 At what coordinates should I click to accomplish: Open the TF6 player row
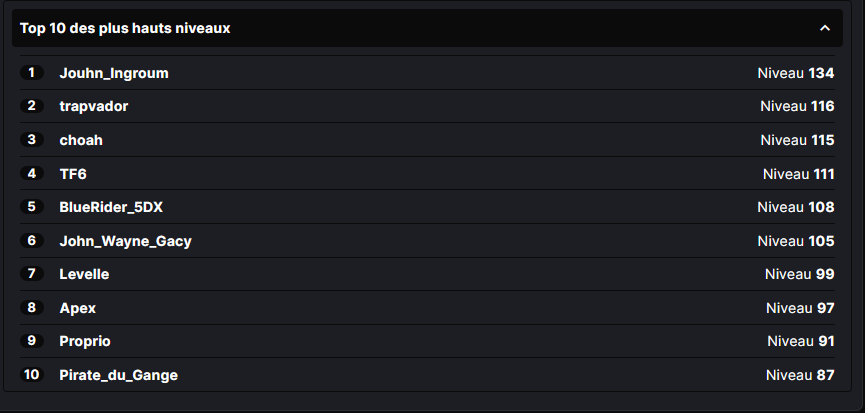pos(73,174)
